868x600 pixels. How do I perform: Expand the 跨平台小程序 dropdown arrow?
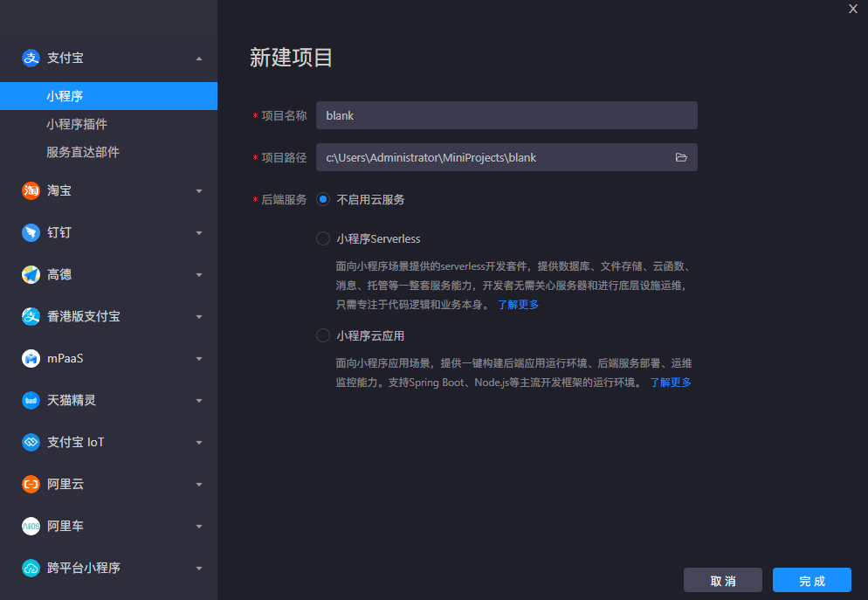click(199, 569)
